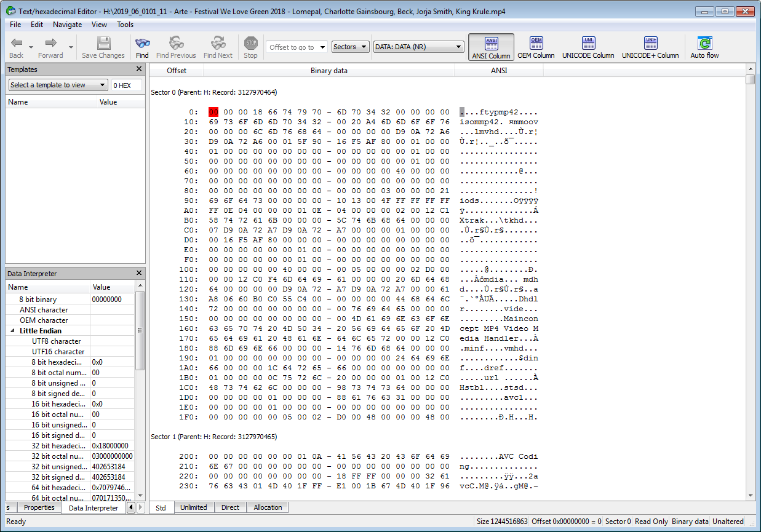Image resolution: width=761 pixels, height=532 pixels.
Task: Click the panel tab strip left-scroll arrow
Action: click(130, 508)
